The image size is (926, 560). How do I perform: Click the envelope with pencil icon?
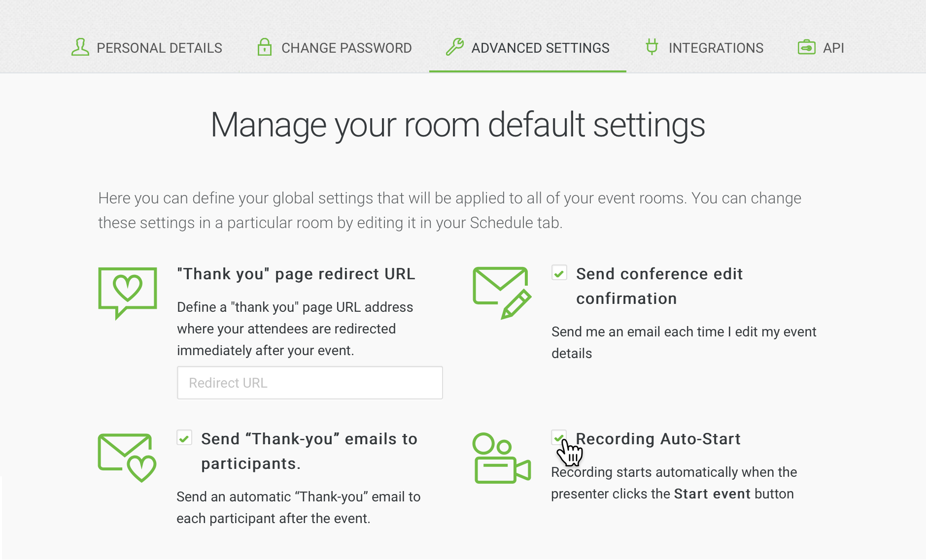click(502, 293)
